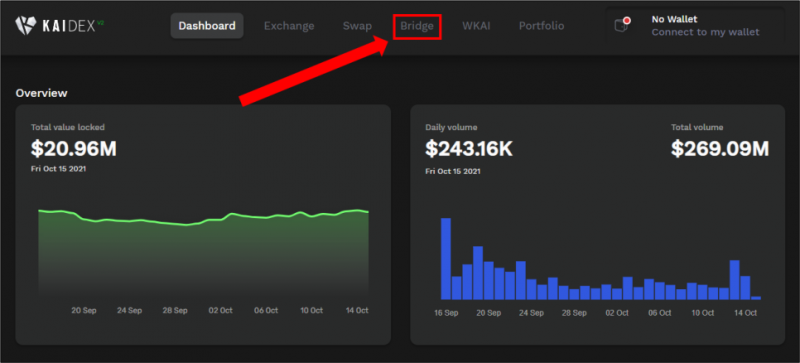Click the 02 Oct label on volume chart
800x363 pixels.
(617, 313)
